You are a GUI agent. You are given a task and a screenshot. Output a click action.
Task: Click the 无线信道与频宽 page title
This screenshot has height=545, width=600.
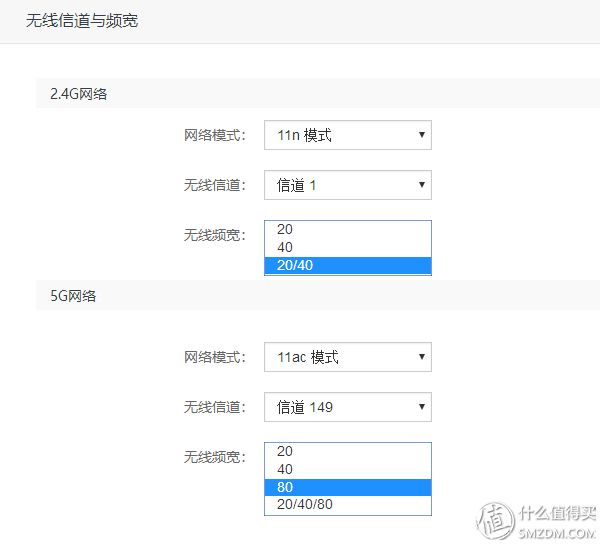point(82,20)
